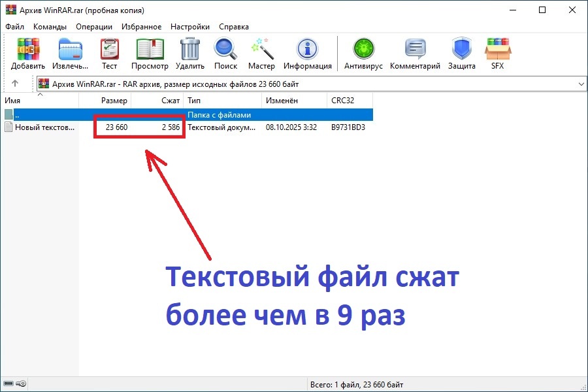This screenshot has width=588, height=392.
Task: Select the file 'Новый текстов...'
Action: [44, 127]
